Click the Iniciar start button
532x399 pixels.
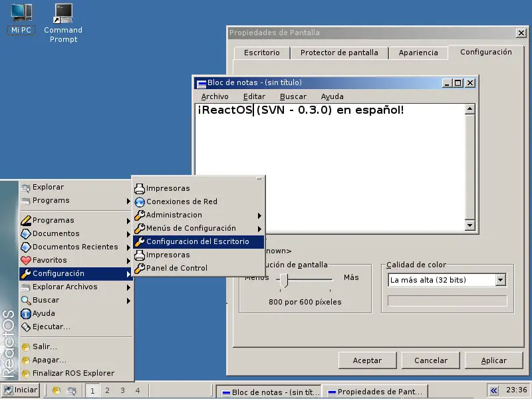pos(21,390)
